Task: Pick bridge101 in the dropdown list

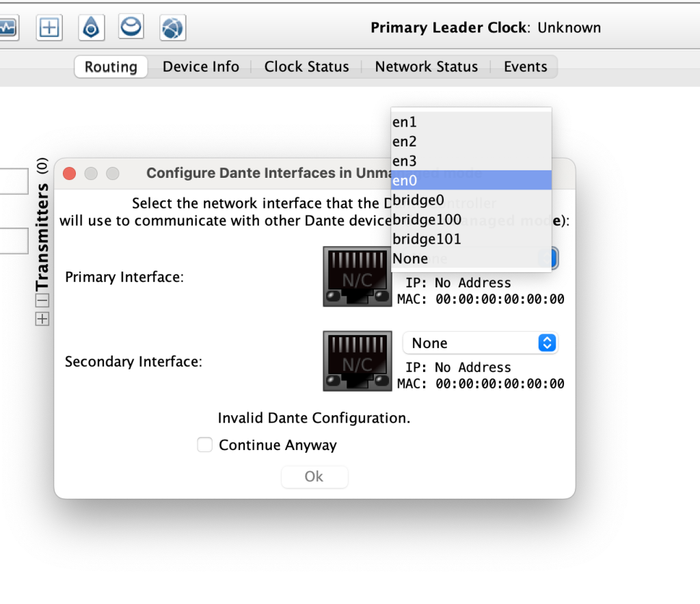Action: (471, 239)
